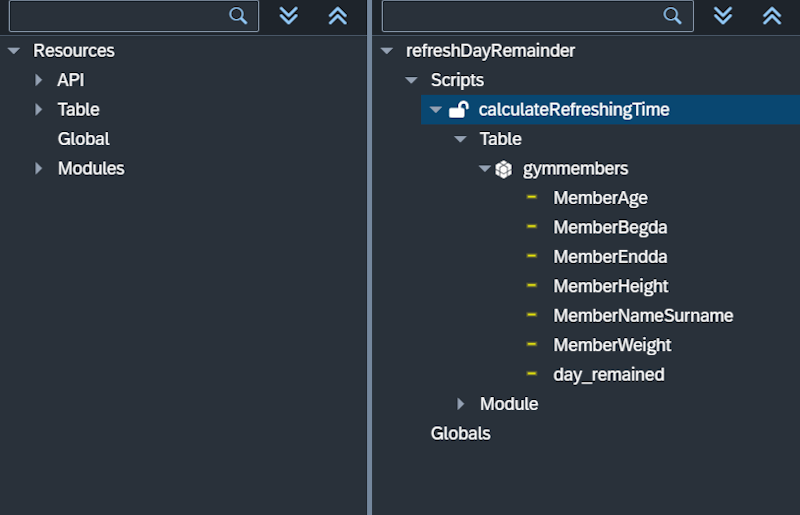Select the Global item under Resources
Screen dimensions: 800x515
point(84,139)
